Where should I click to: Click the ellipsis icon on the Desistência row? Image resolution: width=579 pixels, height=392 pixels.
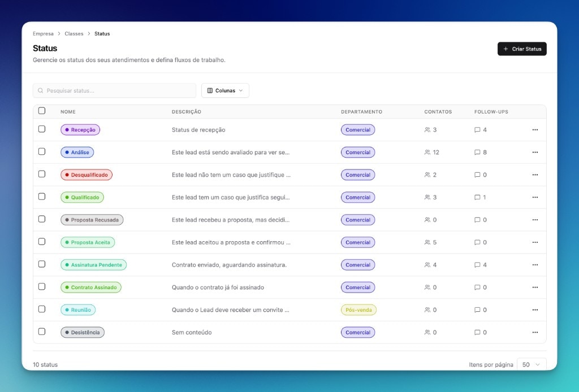pyautogui.click(x=535, y=332)
